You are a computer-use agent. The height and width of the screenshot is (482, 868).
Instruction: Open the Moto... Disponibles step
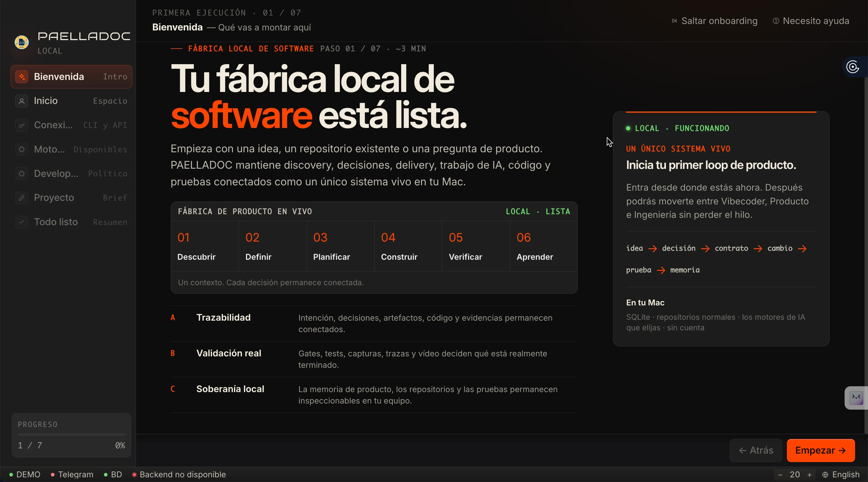(x=71, y=149)
